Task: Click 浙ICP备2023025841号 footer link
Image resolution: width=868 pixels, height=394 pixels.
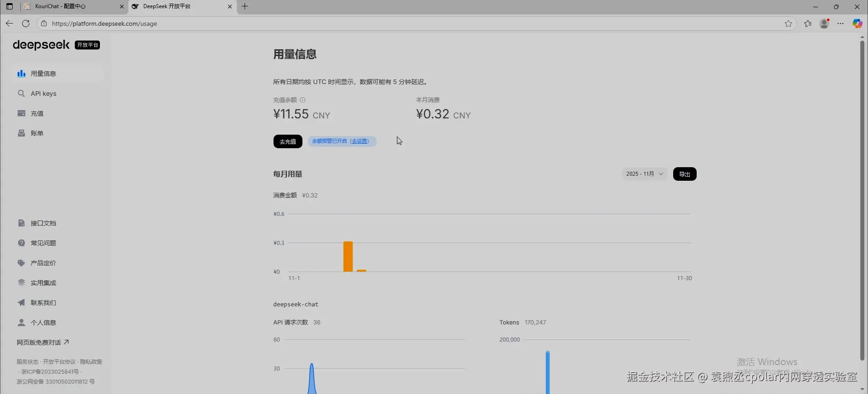Action: 50,372
